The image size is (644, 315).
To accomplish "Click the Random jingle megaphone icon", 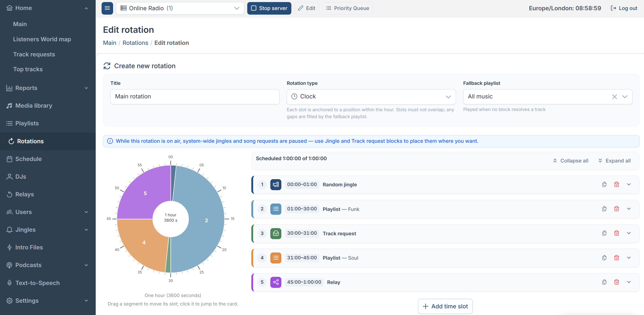I will (x=276, y=185).
